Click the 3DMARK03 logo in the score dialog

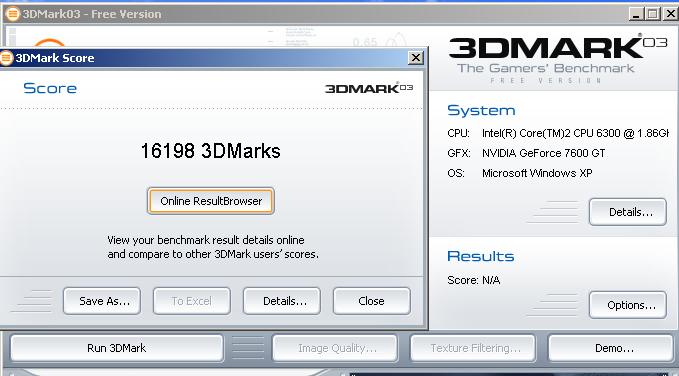coord(369,88)
